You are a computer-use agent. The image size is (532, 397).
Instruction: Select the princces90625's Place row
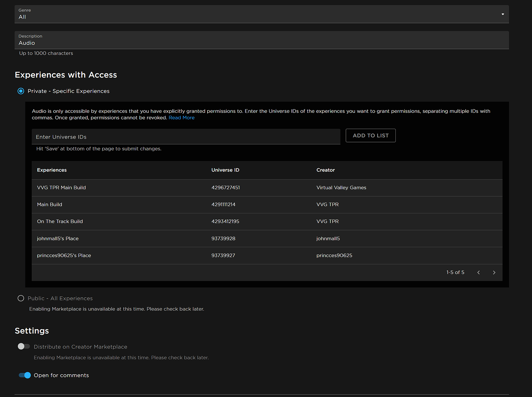[x=64, y=255]
